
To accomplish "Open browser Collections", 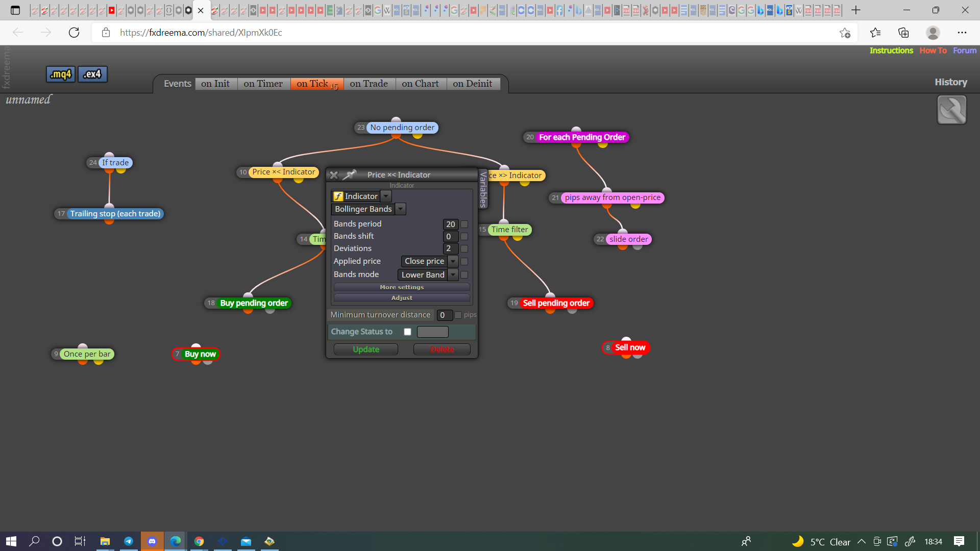I will pos(903,33).
